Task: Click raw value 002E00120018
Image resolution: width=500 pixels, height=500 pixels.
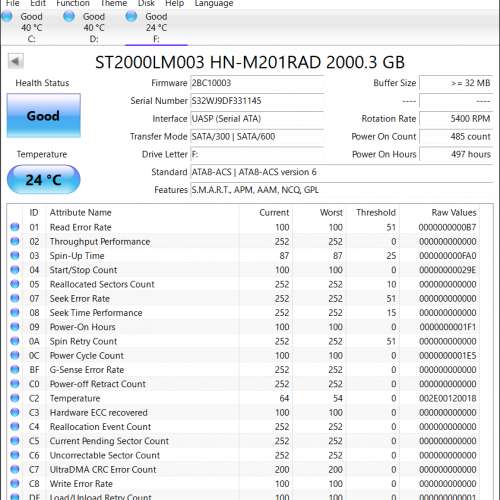Action: pyautogui.click(x=448, y=398)
